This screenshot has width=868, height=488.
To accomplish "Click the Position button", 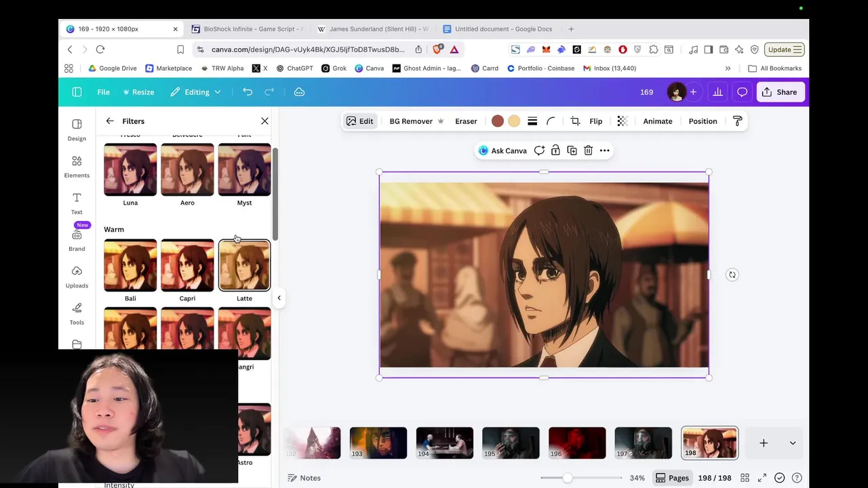I will click(703, 121).
